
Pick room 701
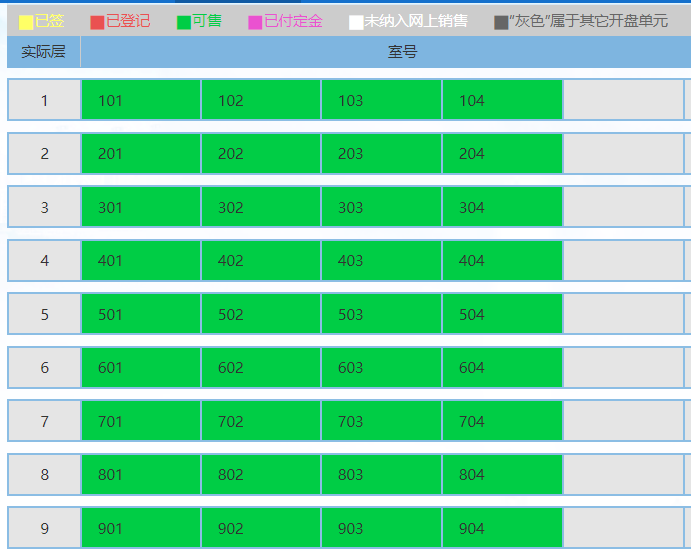tap(141, 421)
